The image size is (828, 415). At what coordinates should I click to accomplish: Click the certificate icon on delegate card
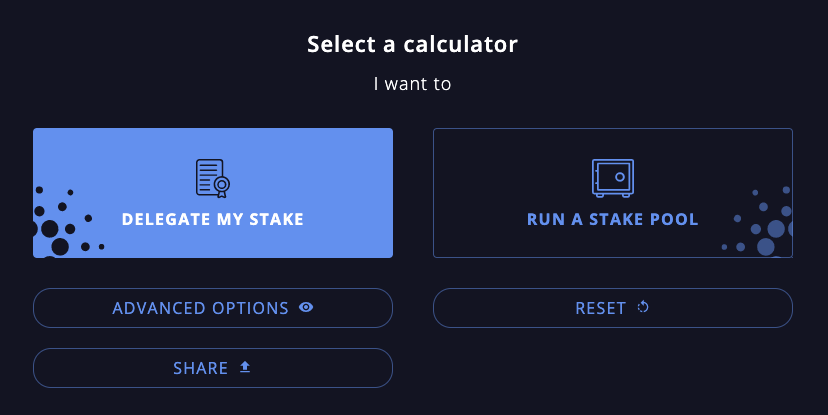213,178
